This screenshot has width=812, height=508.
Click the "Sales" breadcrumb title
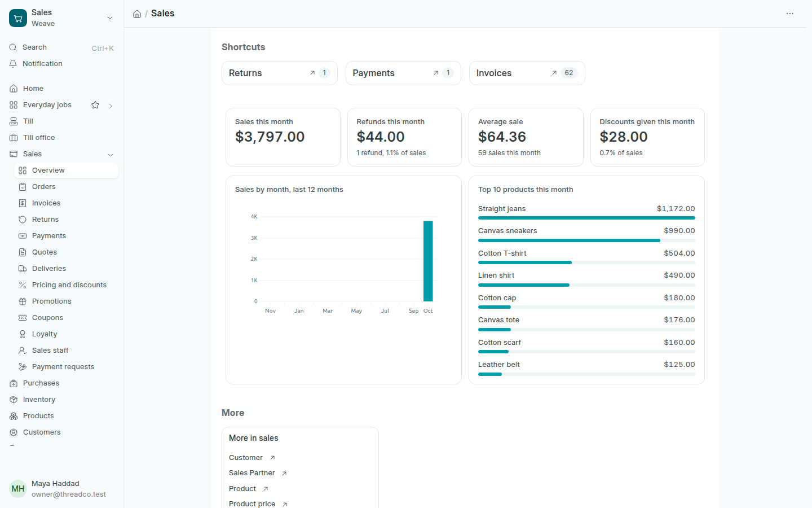(x=162, y=14)
